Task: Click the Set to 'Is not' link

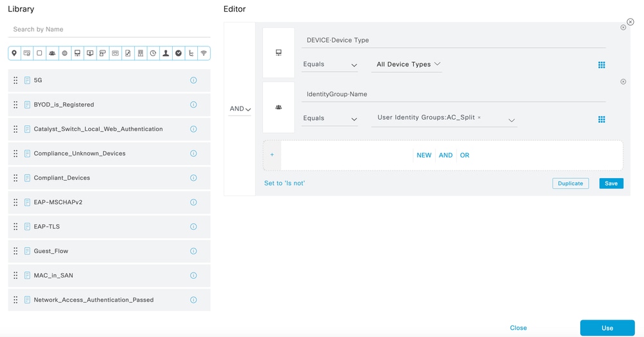Action: pos(284,183)
